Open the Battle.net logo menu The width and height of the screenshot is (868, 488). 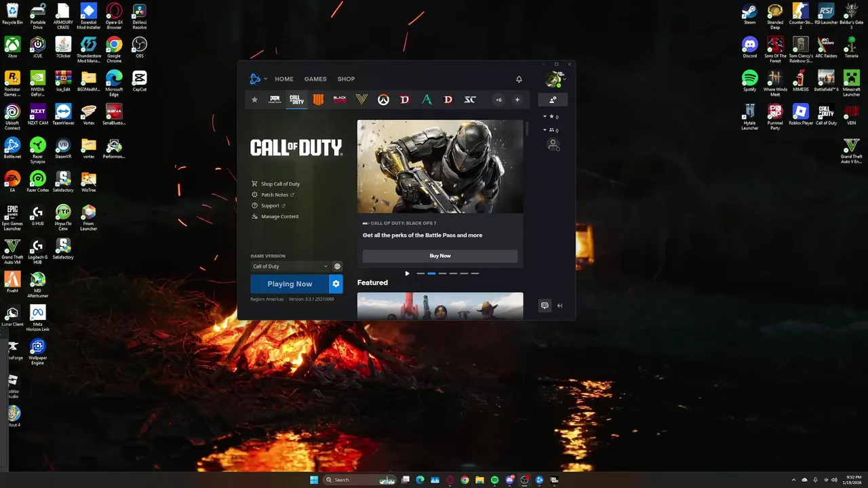point(256,79)
